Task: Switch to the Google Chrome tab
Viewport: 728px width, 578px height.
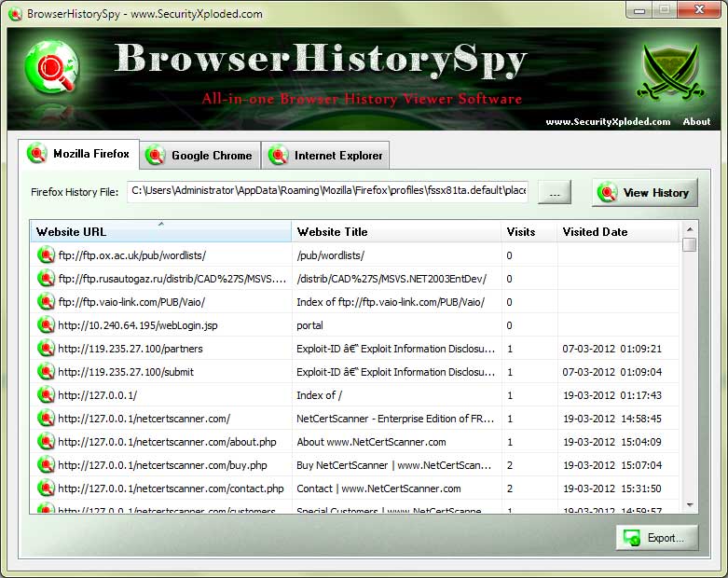Action: [199, 156]
